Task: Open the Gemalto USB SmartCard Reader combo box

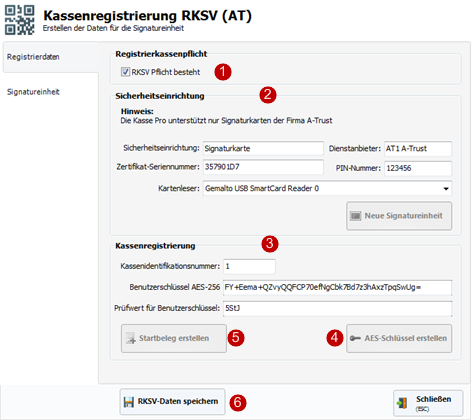Action: point(327,189)
